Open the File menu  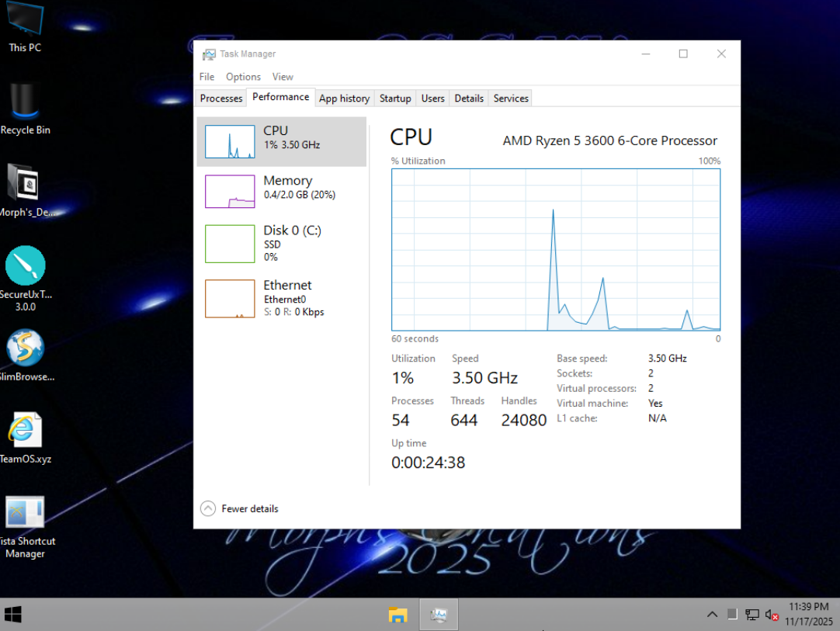207,77
